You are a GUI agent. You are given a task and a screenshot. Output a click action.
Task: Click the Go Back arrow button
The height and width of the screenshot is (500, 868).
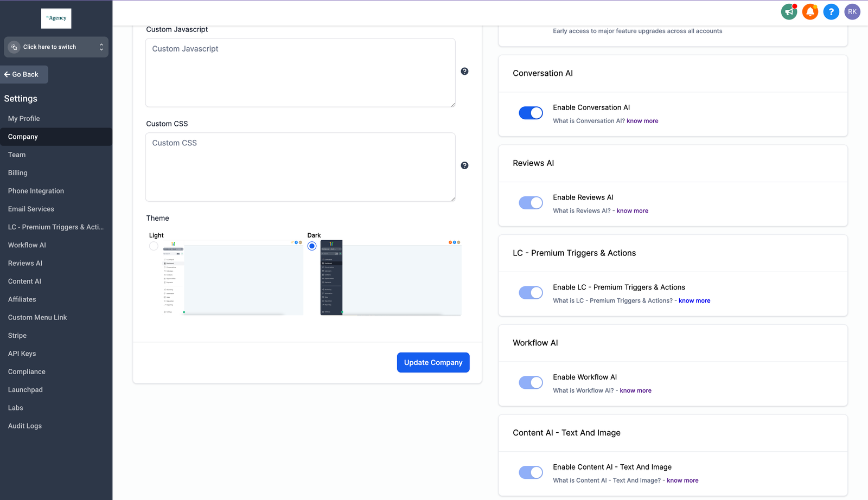[24, 74]
